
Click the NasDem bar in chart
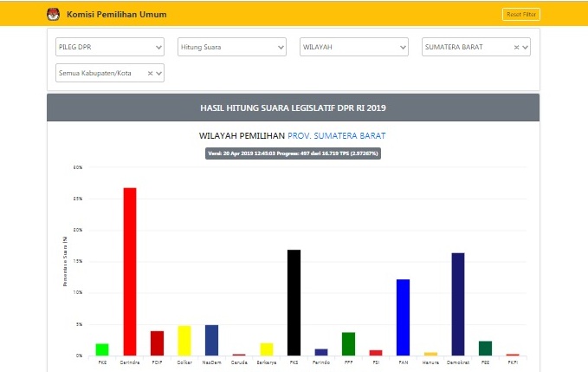pos(212,341)
